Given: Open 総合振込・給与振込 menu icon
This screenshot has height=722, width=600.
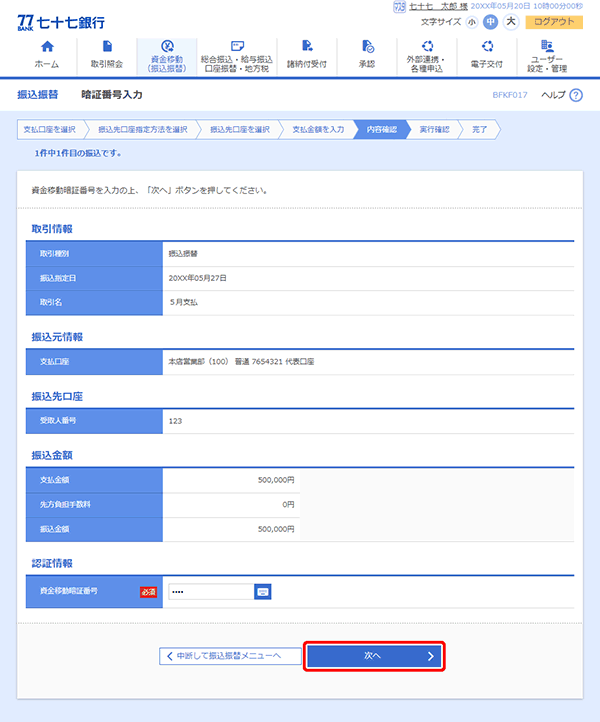Looking at the screenshot, I should pyautogui.click(x=237, y=46).
